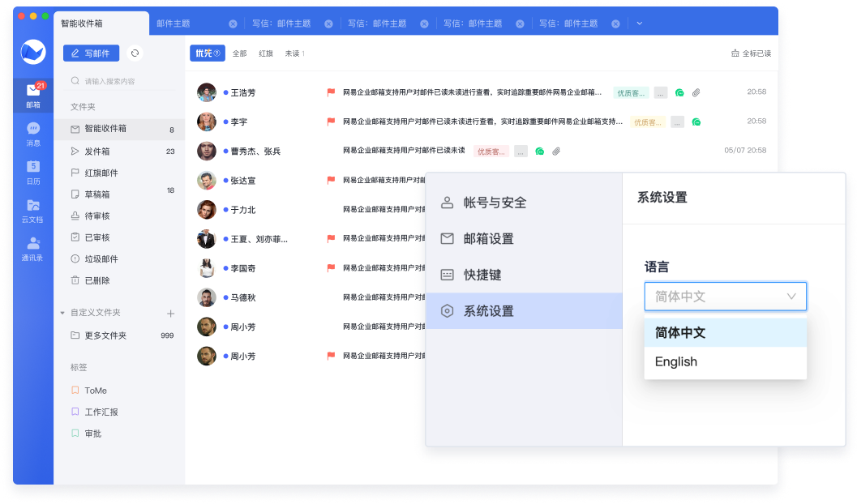The width and height of the screenshot is (857, 504).
Task: Click the app logo in the sidebar
Action: tap(33, 52)
